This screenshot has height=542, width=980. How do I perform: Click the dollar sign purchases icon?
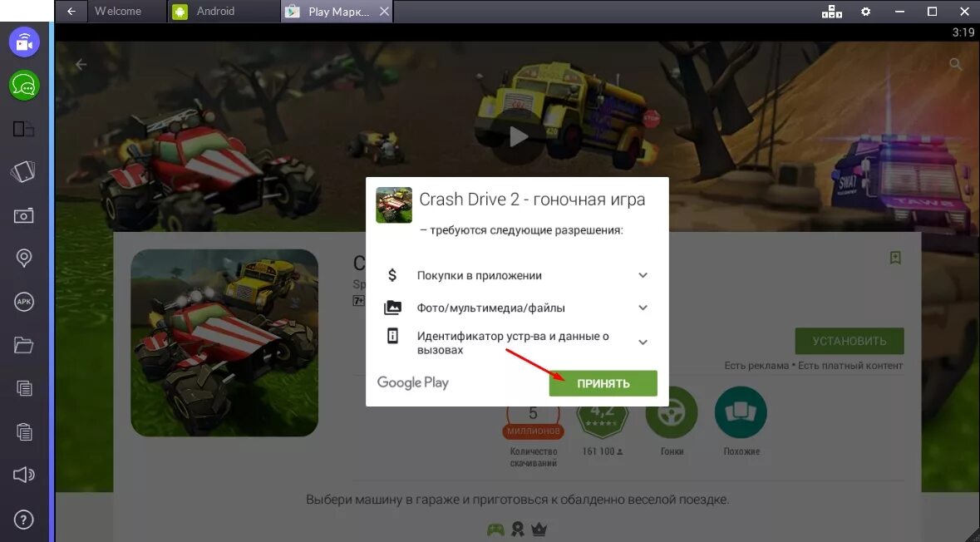coord(392,275)
